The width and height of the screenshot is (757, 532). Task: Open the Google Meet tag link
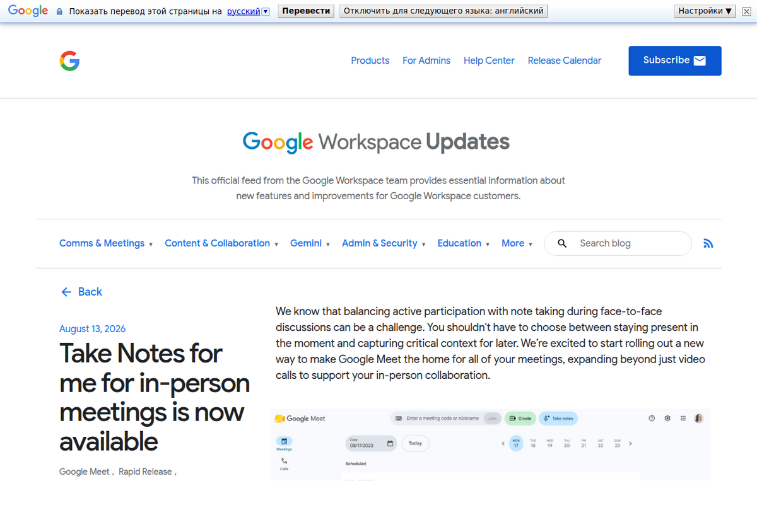click(x=85, y=471)
